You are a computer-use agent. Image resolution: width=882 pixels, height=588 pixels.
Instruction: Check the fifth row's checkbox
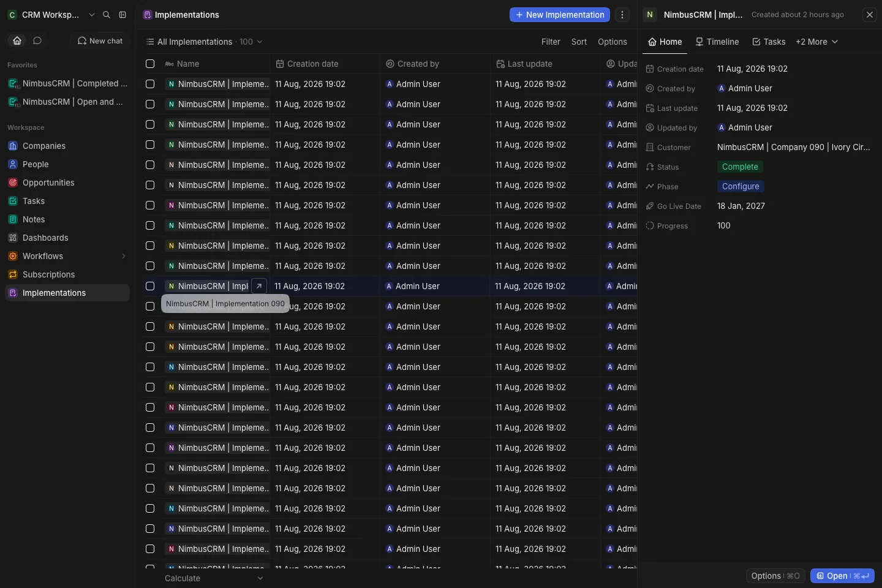point(150,165)
